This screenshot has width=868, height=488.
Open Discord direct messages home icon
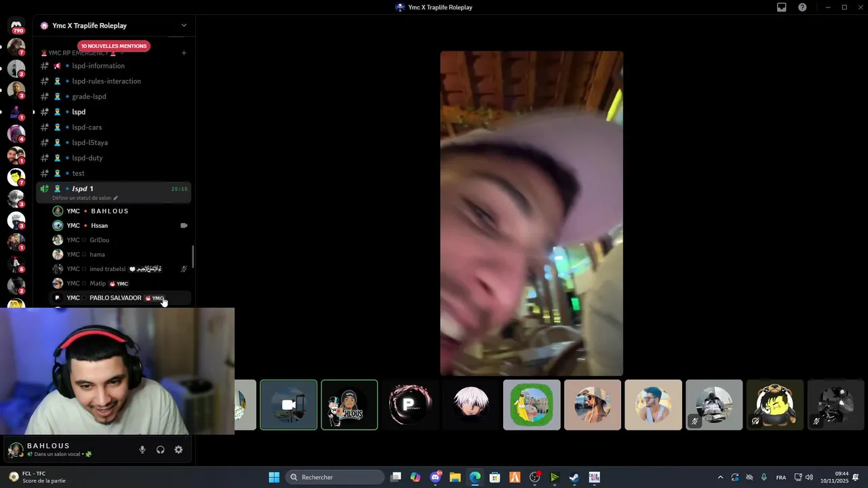tap(16, 26)
